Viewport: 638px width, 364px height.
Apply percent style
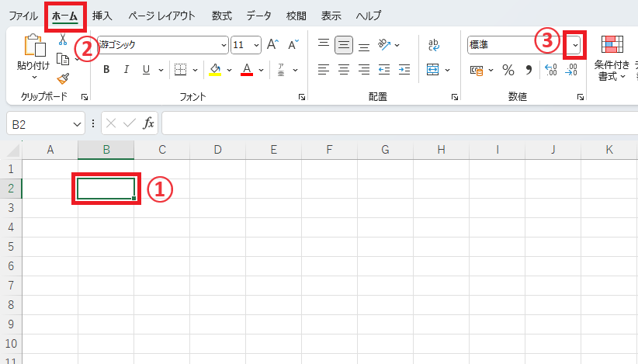[508, 70]
